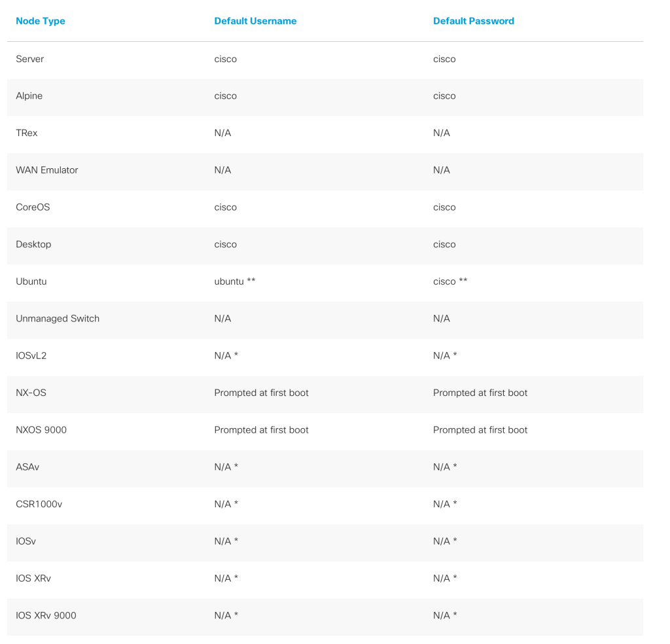Select the Alpine row label
The image size is (670, 644).
click(29, 96)
